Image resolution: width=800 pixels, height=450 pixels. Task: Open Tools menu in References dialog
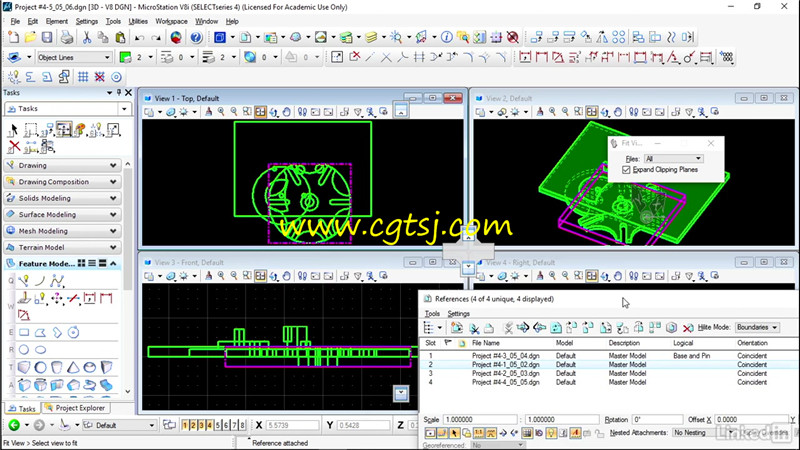432,313
